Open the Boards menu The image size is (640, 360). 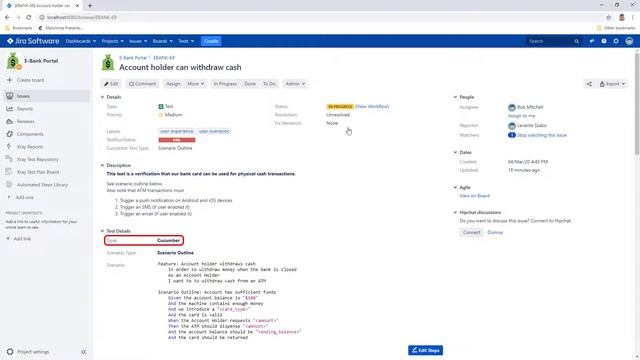point(162,41)
